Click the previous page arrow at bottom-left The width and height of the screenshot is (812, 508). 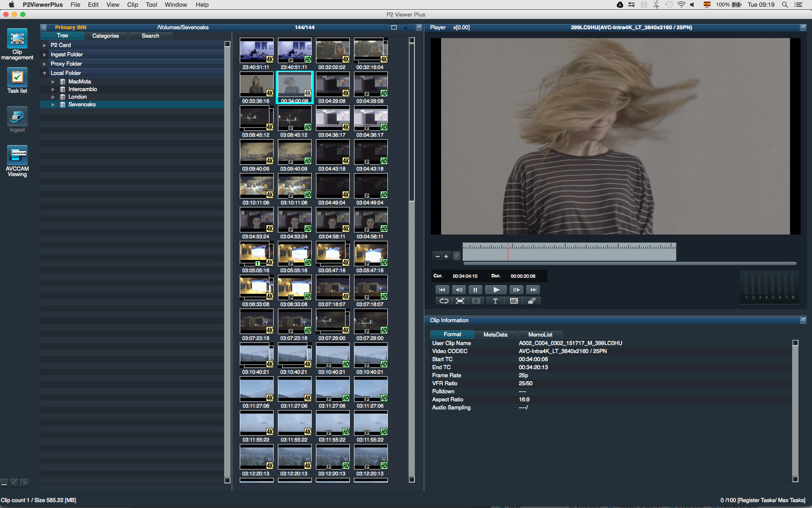pos(14,483)
